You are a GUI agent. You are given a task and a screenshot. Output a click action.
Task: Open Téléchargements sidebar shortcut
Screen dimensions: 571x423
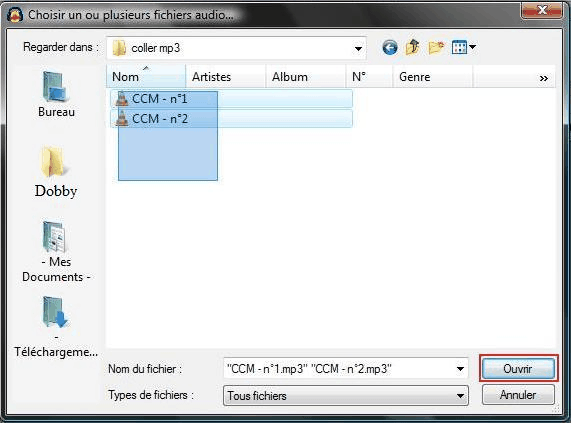56,327
